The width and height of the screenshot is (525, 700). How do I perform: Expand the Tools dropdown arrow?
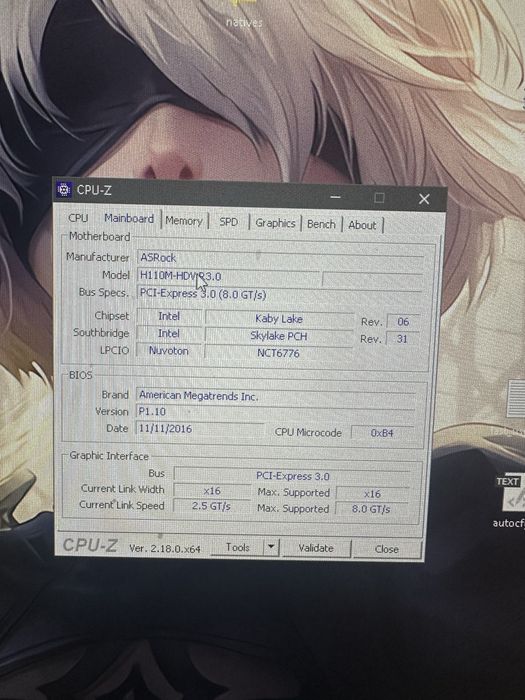click(x=271, y=547)
